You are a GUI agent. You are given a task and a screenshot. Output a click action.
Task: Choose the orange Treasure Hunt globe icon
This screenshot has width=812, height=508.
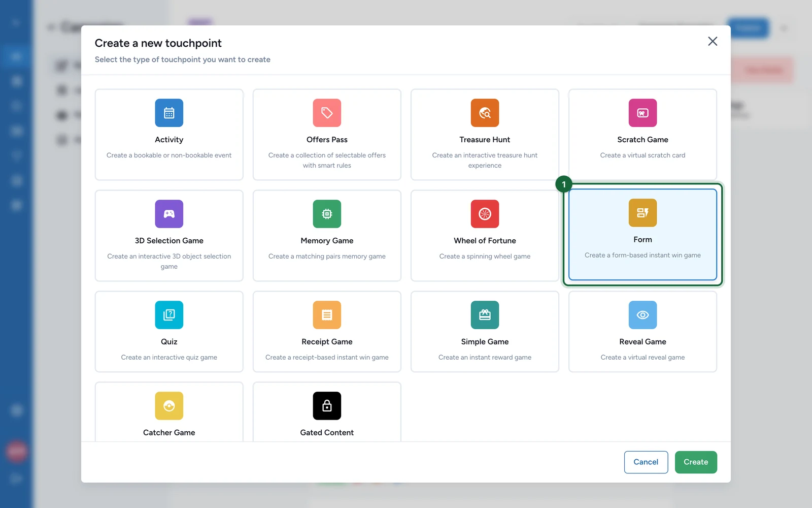[485, 113]
